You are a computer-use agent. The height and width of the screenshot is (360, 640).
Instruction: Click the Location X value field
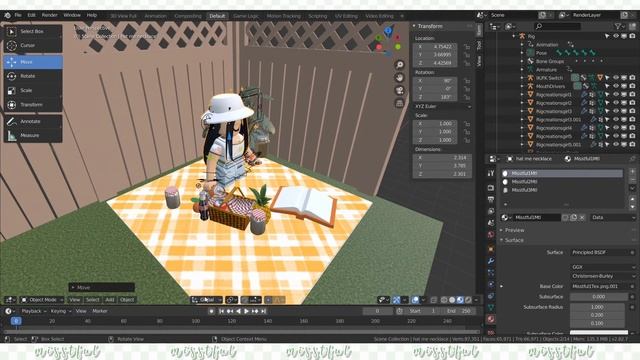tap(435, 47)
